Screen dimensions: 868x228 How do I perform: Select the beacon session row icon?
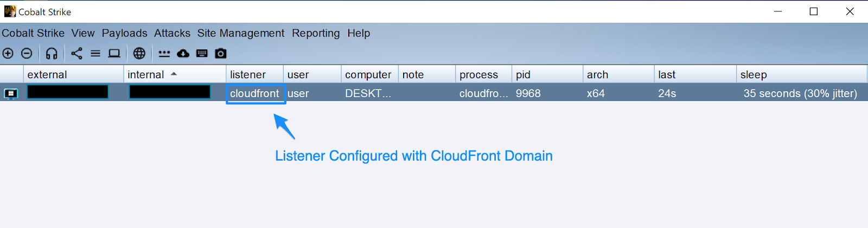[11, 93]
